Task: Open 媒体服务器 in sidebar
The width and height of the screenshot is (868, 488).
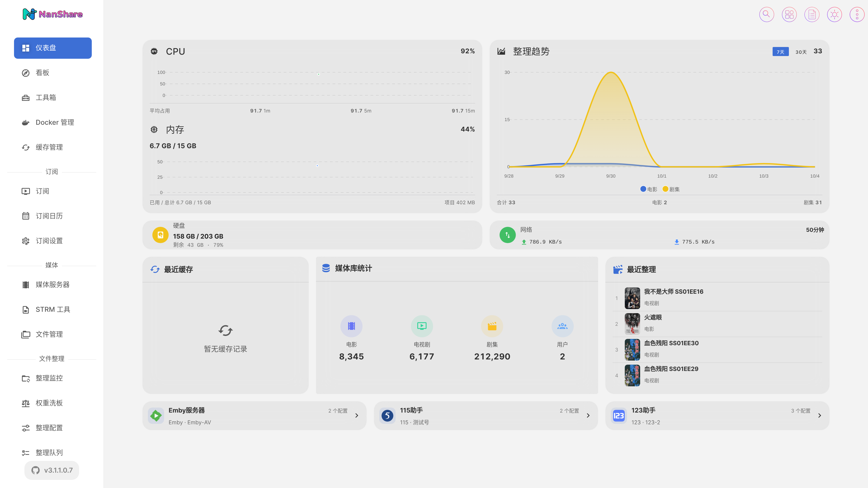Action: point(53,285)
